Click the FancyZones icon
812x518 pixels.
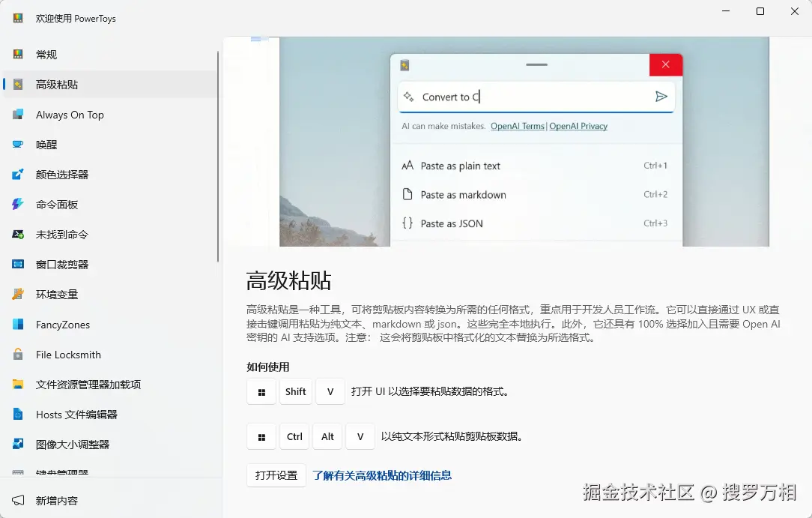click(x=18, y=325)
